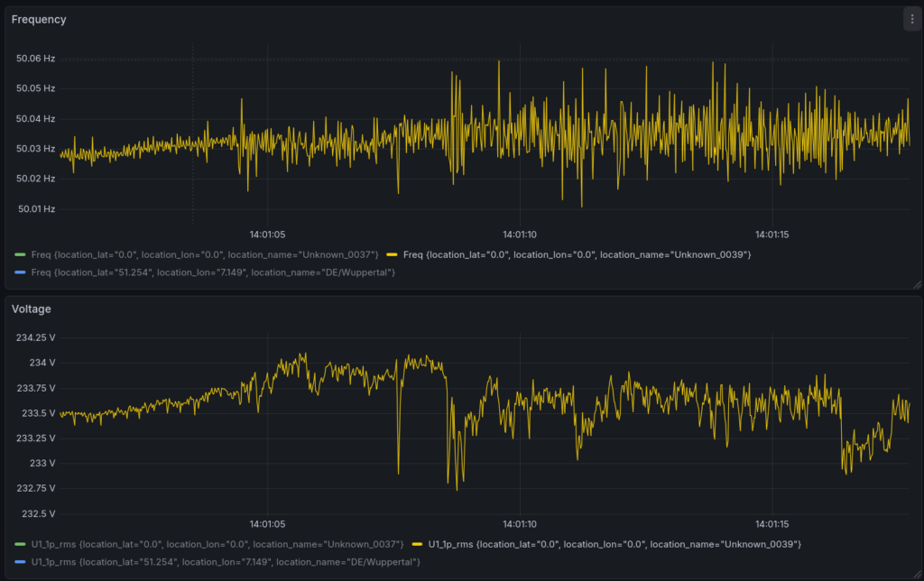The height and width of the screenshot is (581, 924).
Task: Click the 14:01:05 time label in Voltage chart
Action: [x=268, y=524]
